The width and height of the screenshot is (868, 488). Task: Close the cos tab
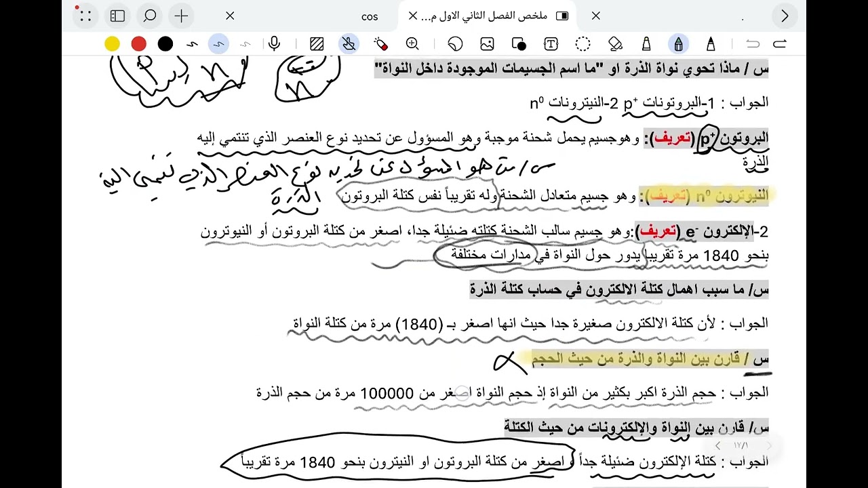tap(230, 16)
